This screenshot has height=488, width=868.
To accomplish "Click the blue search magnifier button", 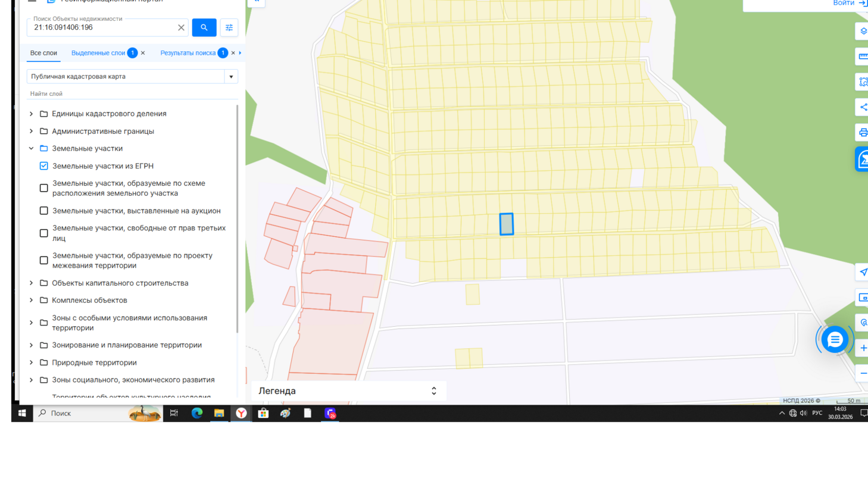I will [x=204, y=27].
